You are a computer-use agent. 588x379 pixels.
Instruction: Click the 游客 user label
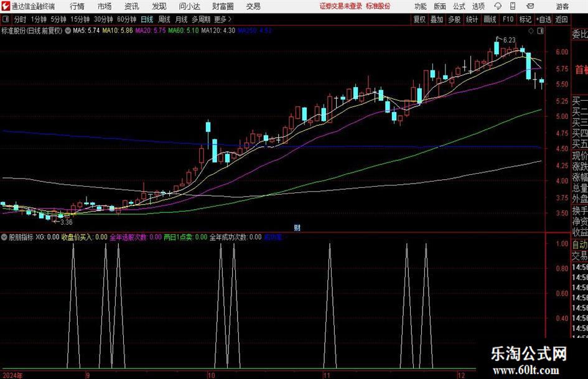click(562, 6)
